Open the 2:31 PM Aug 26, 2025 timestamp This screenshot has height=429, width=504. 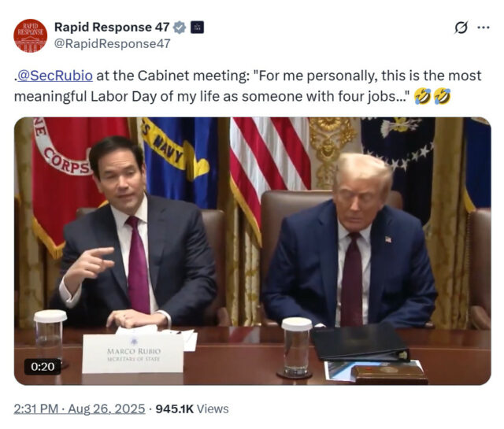pos(80,409)
